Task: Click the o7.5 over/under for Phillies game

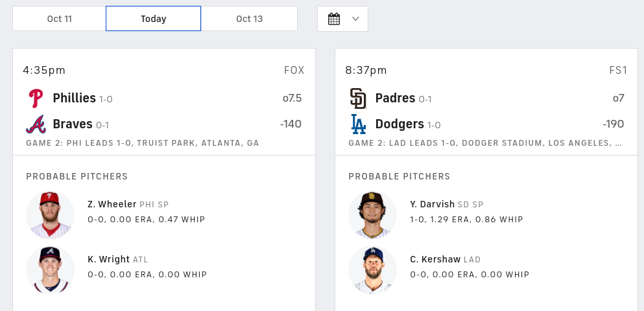Action: pos(292,98)
